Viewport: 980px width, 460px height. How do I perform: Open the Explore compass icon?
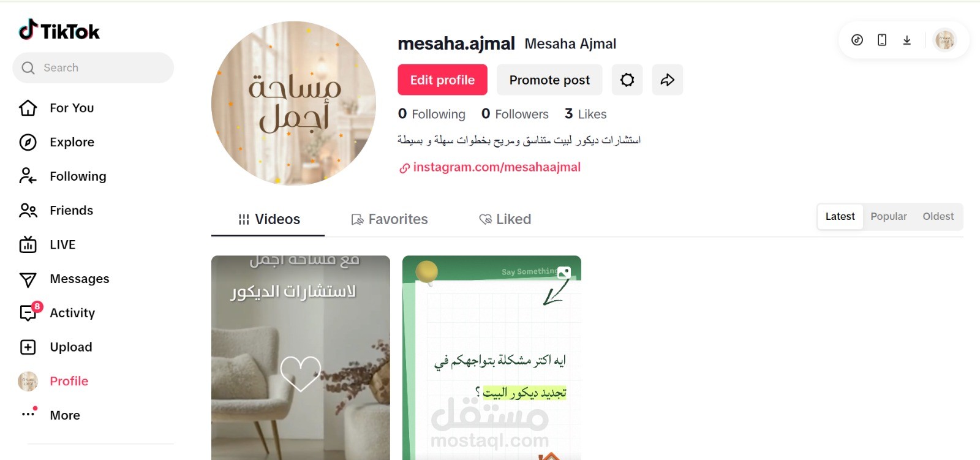pyautogui.click(x=28, y=142)
